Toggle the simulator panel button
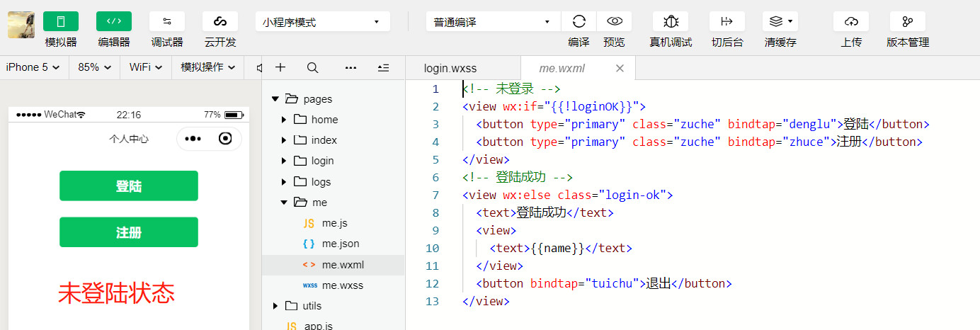Image resolution: width=980 pixels, height=330 pixels. (x=61, y=21)
